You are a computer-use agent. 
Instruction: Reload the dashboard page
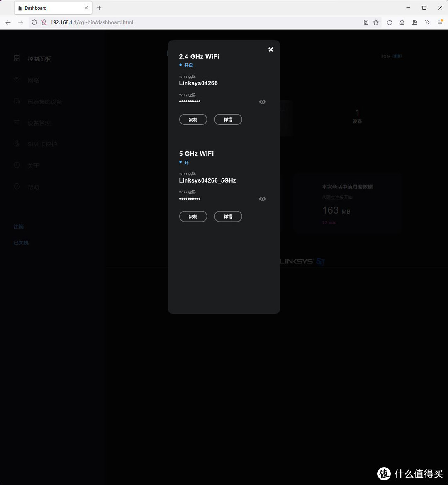pyautogui.click(x=389, y=22)
